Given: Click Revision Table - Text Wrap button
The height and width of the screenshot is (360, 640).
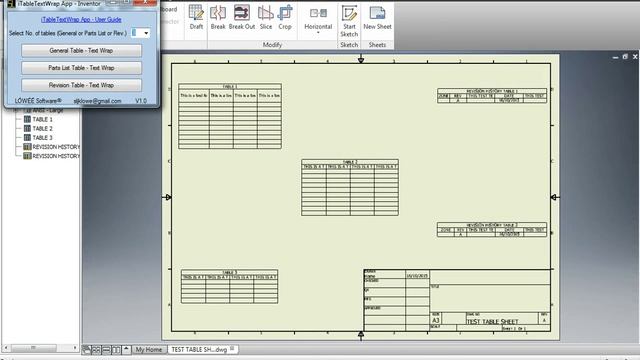Looking at the screenshot, I should pyautogui.click(x=81, y=85).
